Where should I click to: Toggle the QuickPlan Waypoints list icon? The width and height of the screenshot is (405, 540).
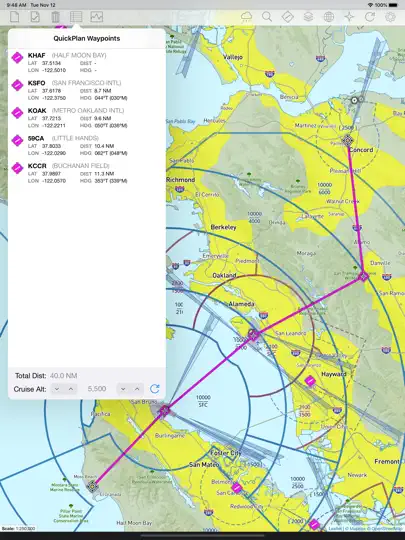pyautogui.click(x=76, y=17)
